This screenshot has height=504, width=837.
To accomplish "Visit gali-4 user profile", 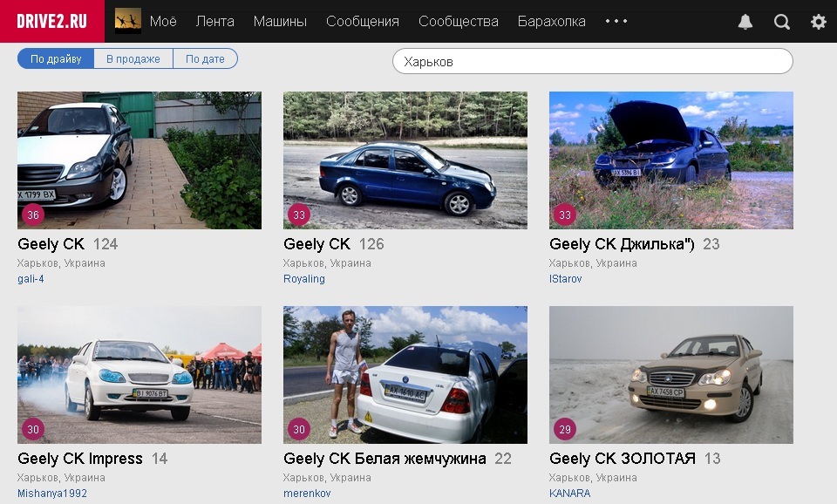I will [x=31, y=279].
